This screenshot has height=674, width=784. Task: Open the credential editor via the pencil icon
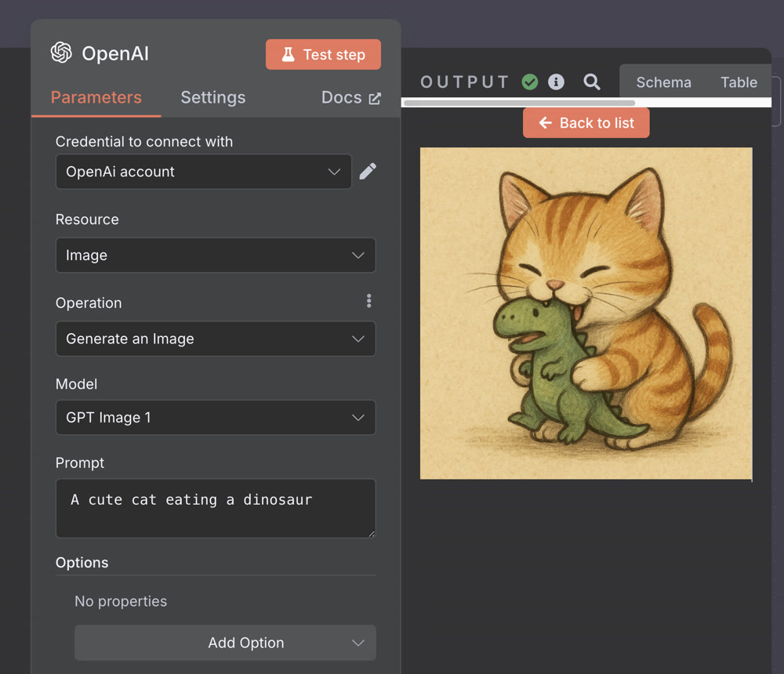[x=368, y=171]
